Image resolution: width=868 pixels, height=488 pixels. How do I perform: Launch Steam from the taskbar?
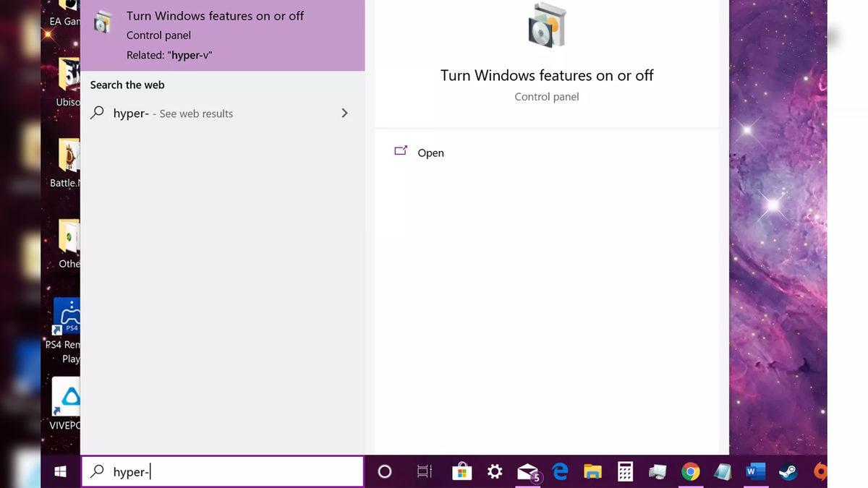pos(787,471)
